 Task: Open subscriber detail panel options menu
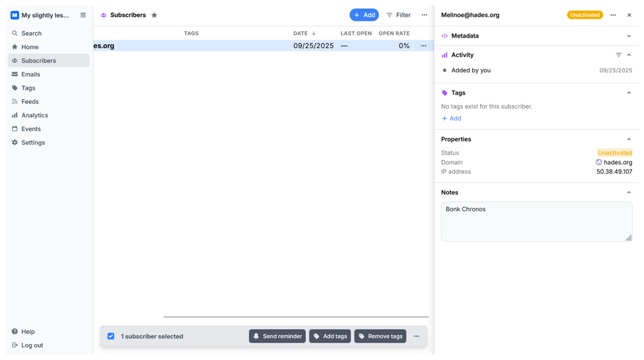(x=613, y=15)
